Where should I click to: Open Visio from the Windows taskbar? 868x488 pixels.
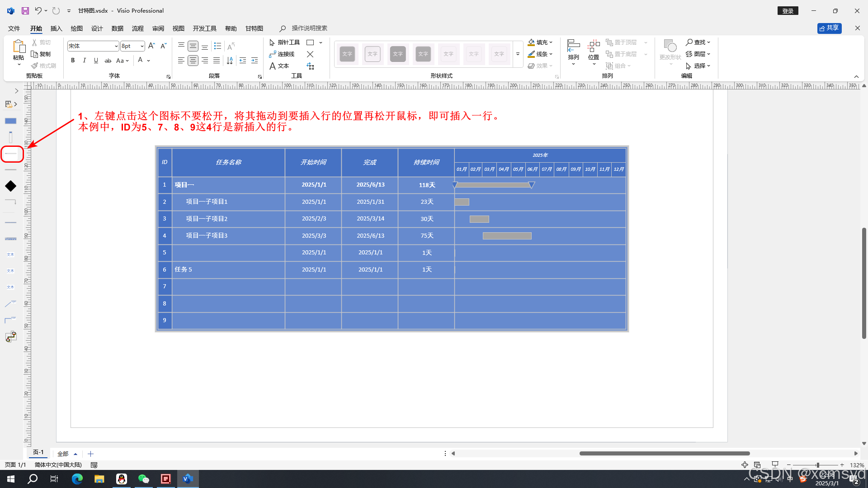tap(188, 479)
